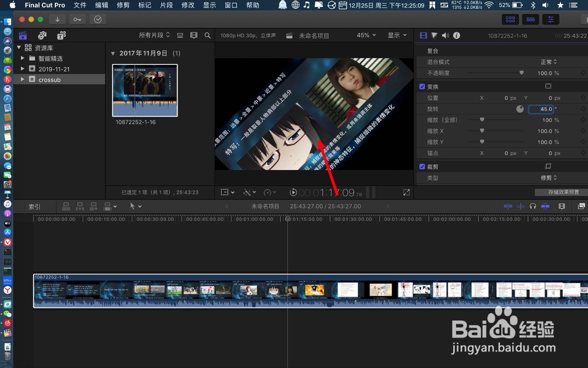Open the transform tools viewer dropdown

pyautogui.click(x=227, y=193)
